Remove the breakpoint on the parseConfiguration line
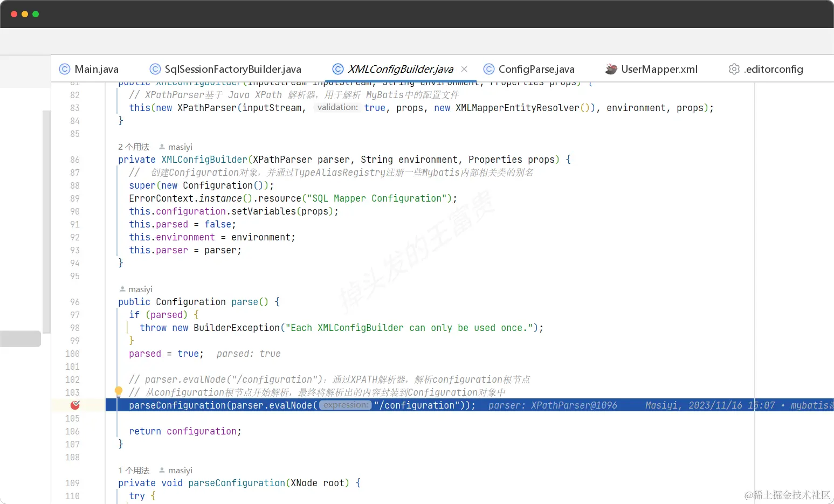This screenshot has height=504, width=834. click(75, 405)
